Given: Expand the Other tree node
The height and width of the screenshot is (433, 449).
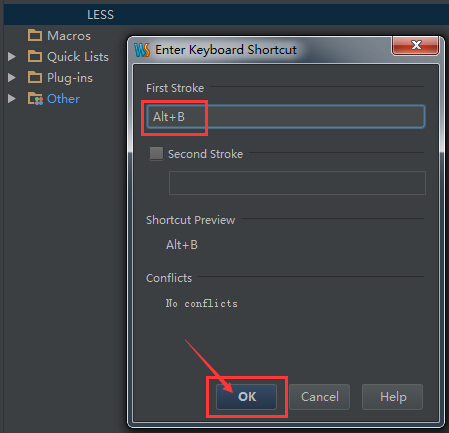Looking at the screenshot, I should click(x=12, y=99).
